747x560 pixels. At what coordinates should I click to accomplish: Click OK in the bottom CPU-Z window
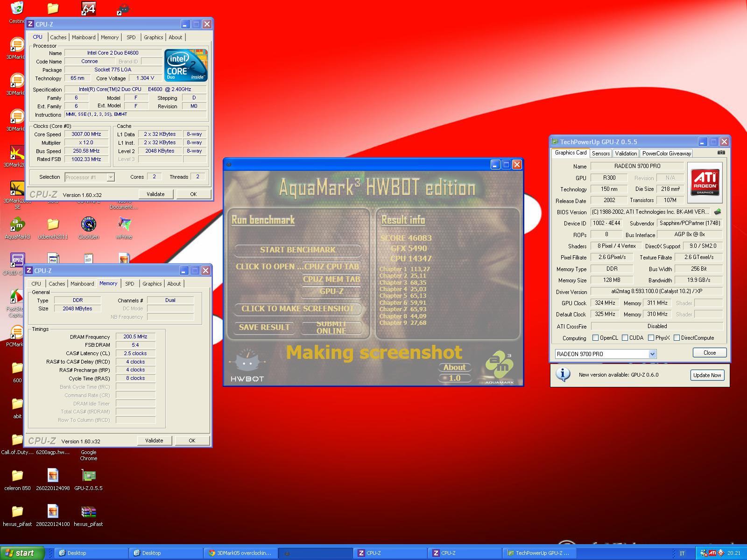pyautogui.click(x=192, y=441)
